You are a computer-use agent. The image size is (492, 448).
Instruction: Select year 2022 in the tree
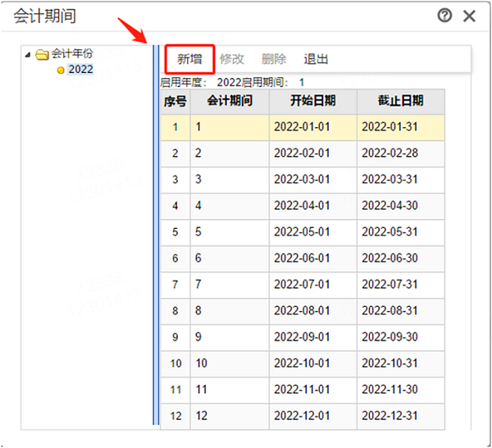[x=80, y=70]
